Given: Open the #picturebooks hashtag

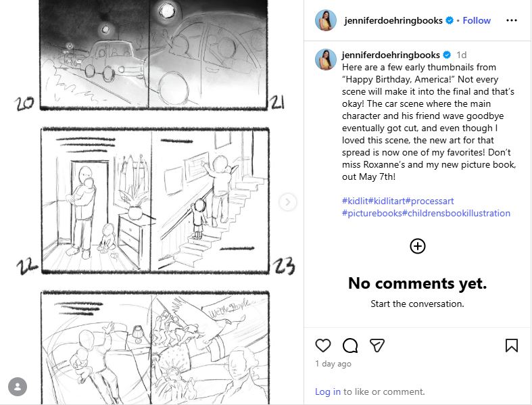Looking at the screenshot, I should pos(372,213).
